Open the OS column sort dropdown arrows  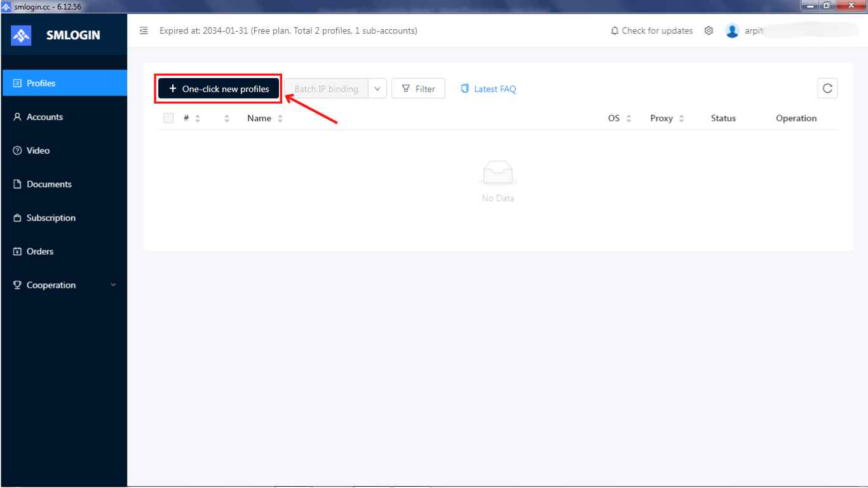(x=628, y=118)
